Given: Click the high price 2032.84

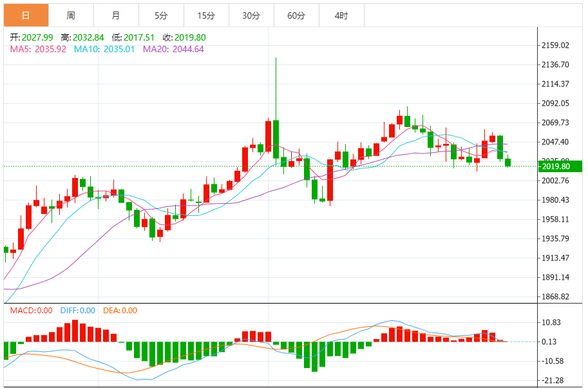Looking at the screenshot, I should [88, 37].
